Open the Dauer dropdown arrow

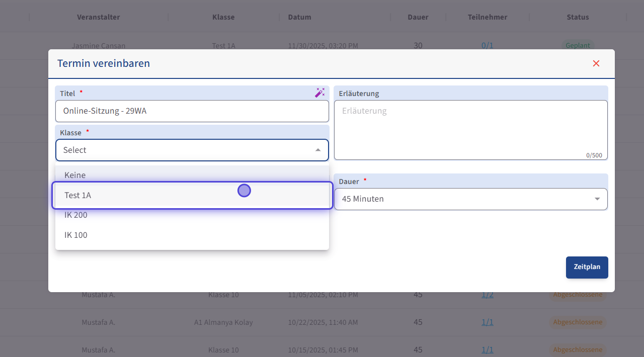point(597,199)
